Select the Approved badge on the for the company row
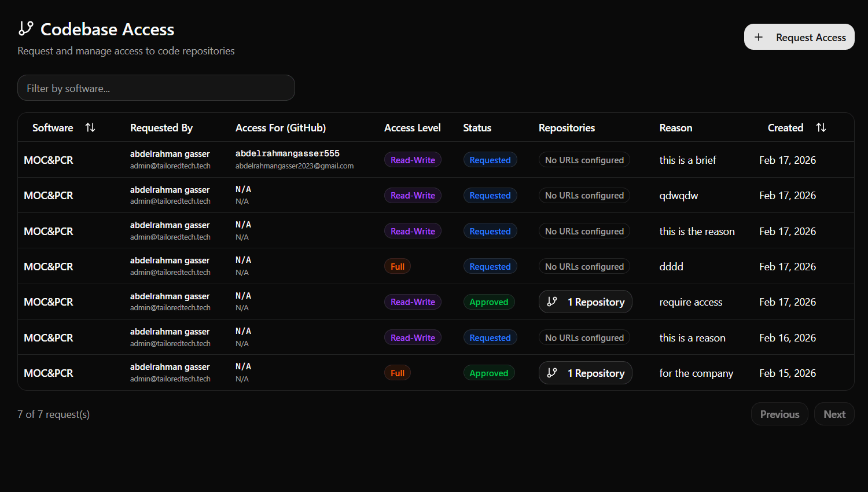Image resolution: width=868 pixels, height=492 pixels. [489, 372]
